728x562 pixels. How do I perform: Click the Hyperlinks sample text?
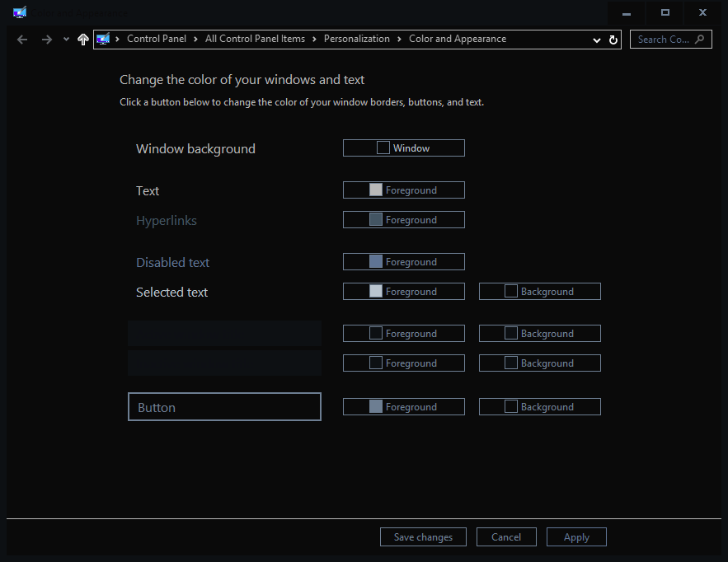[x=167, y=221]
